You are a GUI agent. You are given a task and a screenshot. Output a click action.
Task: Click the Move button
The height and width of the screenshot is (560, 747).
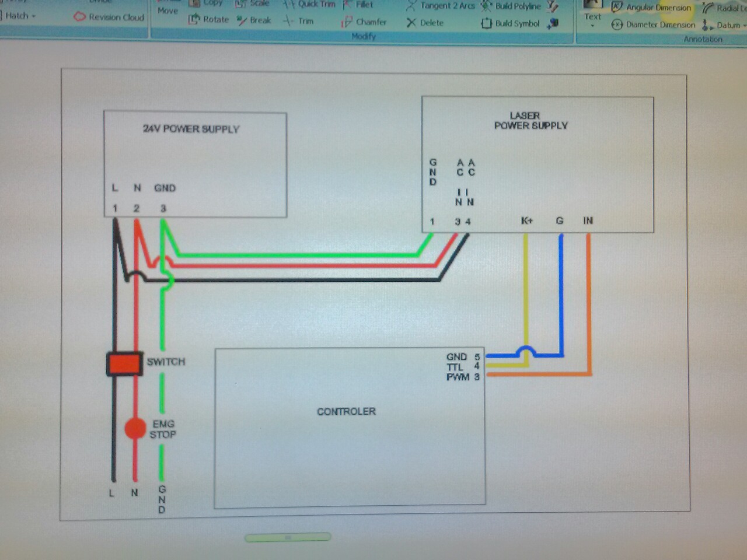coord(167,10)
